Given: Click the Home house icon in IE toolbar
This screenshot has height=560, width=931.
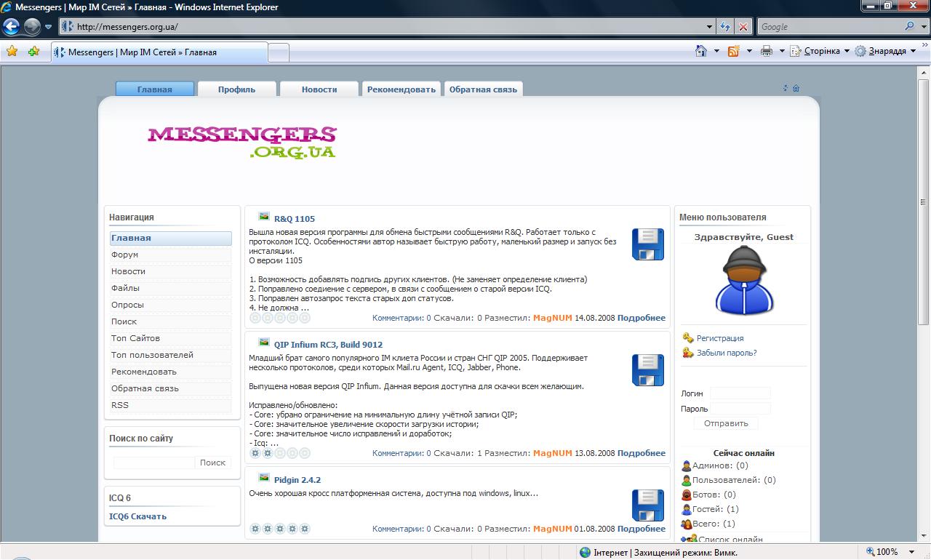Looking at the screenshot, I should 701,51.
